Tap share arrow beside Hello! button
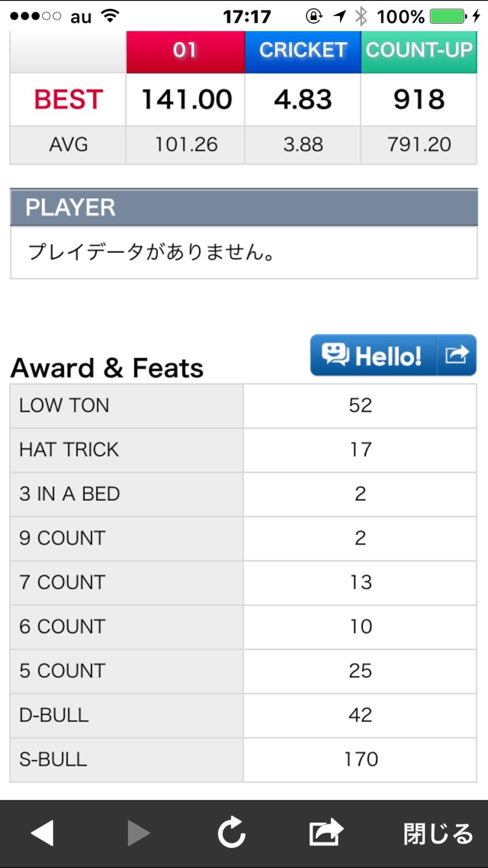This screenshot has width=488, height=868. pyautogui.click(x=456, y=355)
